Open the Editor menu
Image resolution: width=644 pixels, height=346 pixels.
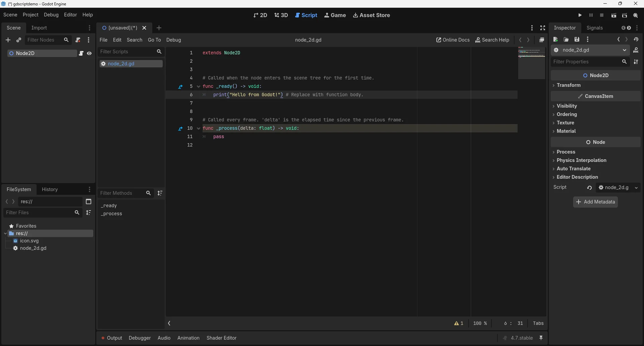coord(70,15)
